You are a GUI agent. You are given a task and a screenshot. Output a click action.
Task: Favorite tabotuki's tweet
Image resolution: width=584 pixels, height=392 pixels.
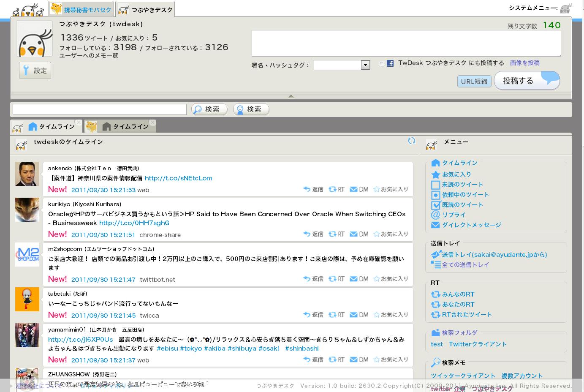tap(391, 315)
